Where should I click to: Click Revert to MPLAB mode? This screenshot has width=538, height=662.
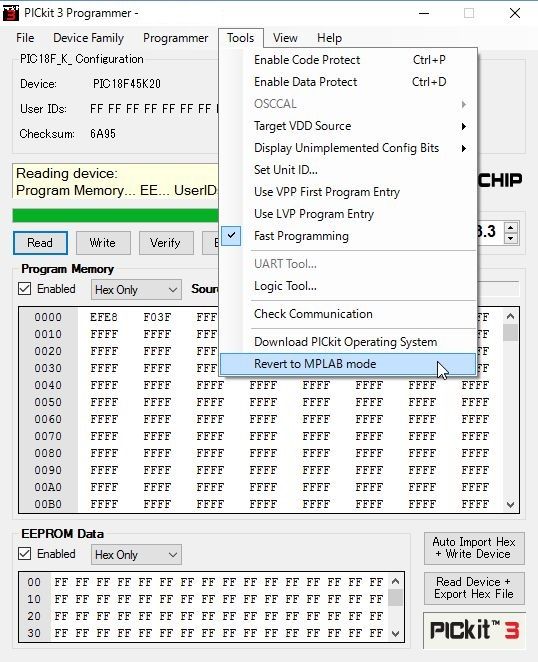coord(348,364)
